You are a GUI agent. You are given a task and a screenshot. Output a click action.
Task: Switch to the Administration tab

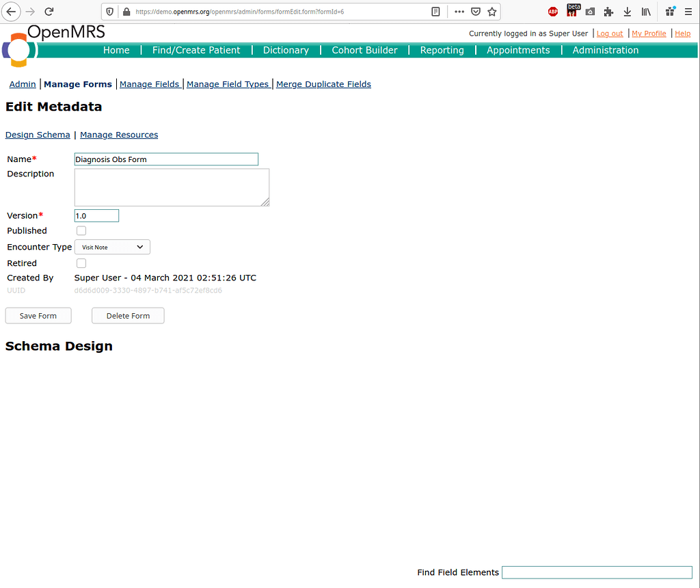pyautogui.click(x=605, y=50)
